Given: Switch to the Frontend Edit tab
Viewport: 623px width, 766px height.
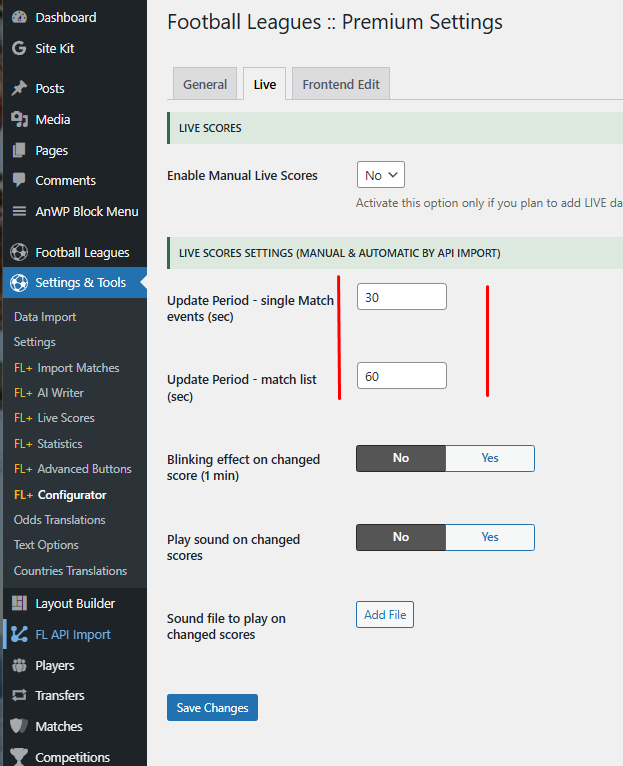Looking at the screenshot, I should 341,85.
